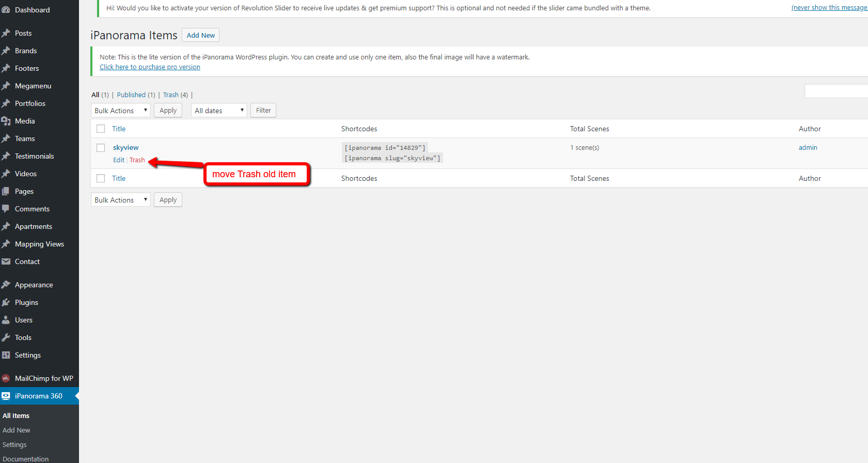Select the ipanorama slug="skyview" shortcode
868x463 pixels.
tap(392, 158)
